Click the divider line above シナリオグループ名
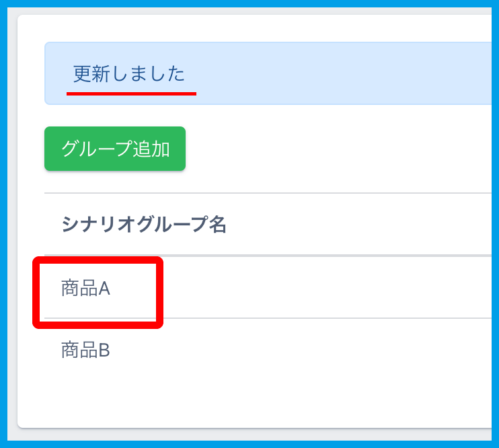 click(269, 193)
